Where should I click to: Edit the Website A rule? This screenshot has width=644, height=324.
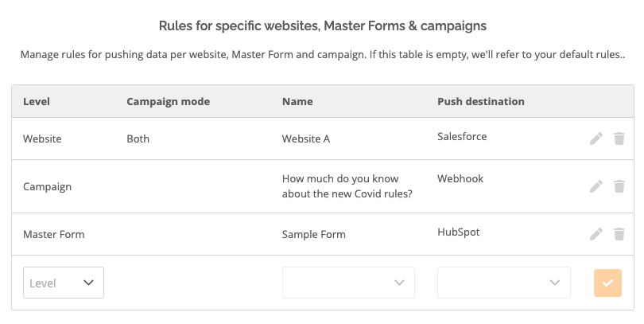click(x=596, y=139)
